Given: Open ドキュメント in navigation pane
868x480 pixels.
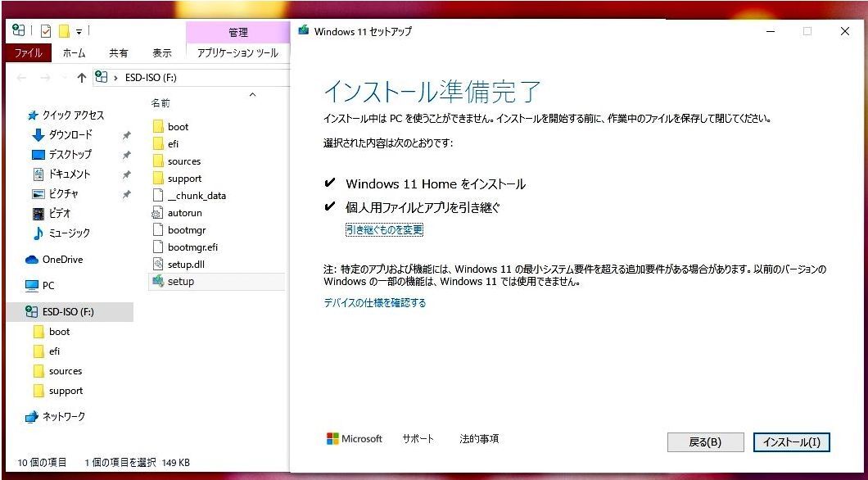Looking at the screenshot, I should tap(61, 174).
